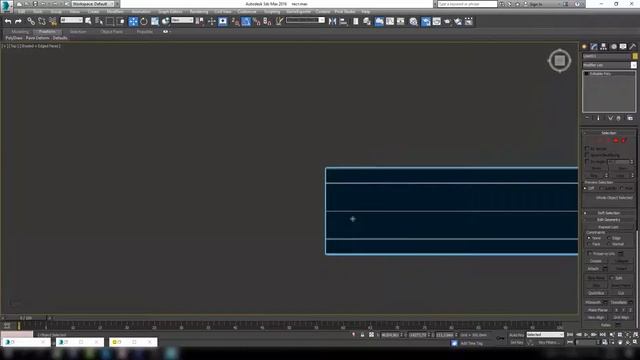Open the named selection sets dropdown

coord(305,20)
